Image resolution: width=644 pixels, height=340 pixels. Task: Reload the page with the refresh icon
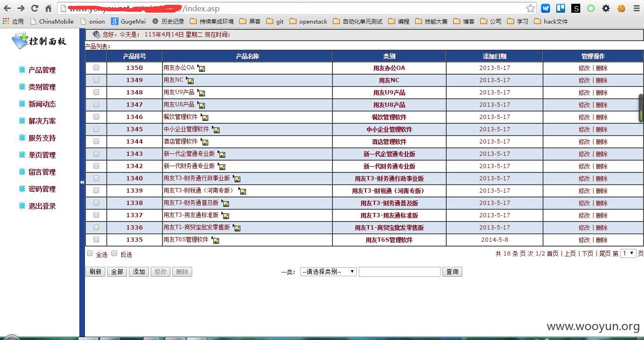coord(34,8)
